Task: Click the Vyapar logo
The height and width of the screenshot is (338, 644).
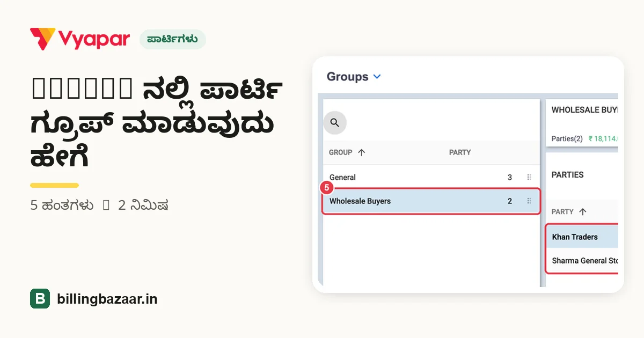Action: pyautogui.click(x=80, y=39)
